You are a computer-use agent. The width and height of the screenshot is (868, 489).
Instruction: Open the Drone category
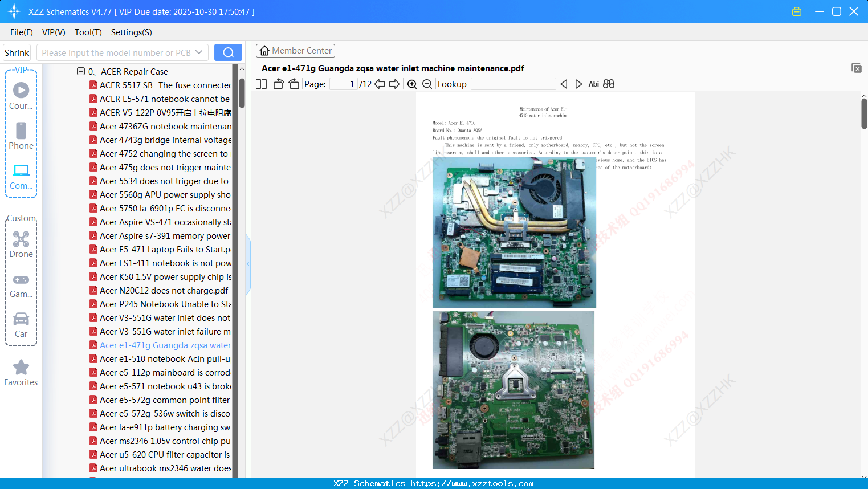click(x=21, y=244)
